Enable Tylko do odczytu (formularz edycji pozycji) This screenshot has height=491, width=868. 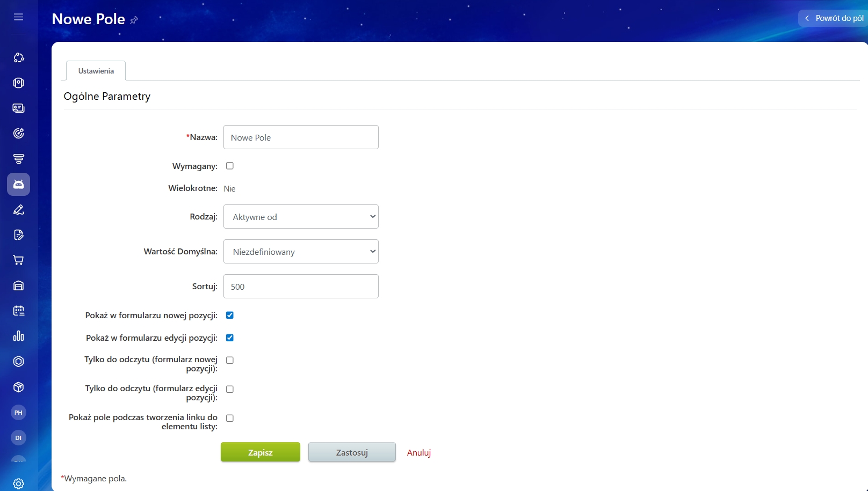pos(230,389)
